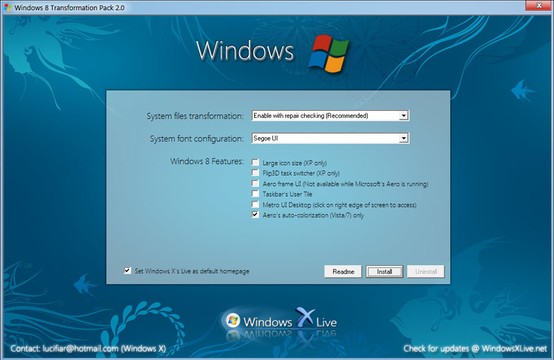Click the Readme button

(343, 271)
